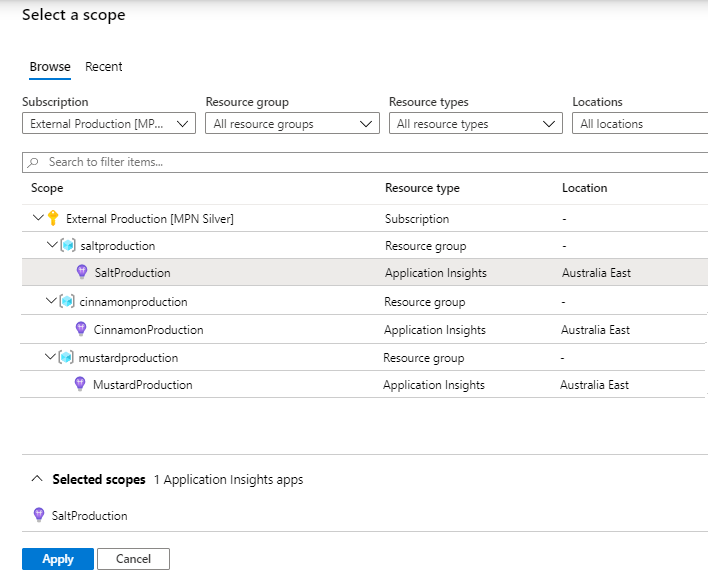The image size is (708, 578).
Task: Click the Location column header
Action: (x=584, y=188)
